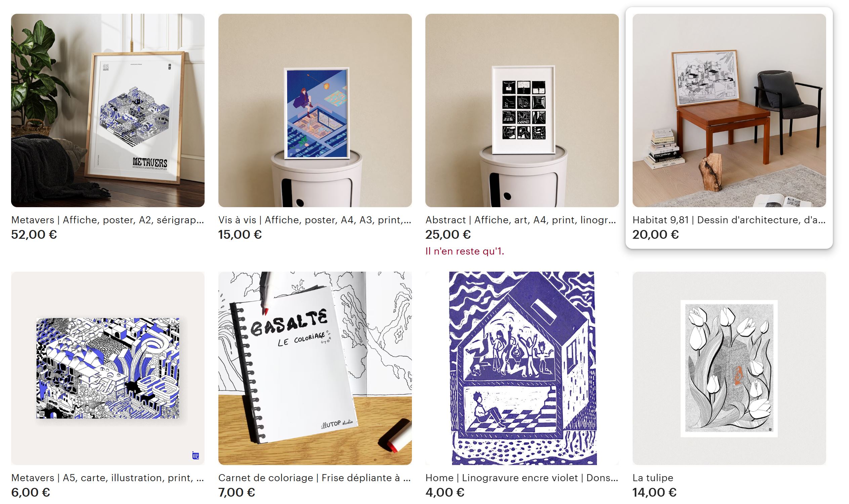Click the blue illu logo on Metavers card
This screenshot has height=504, width=849.
(x=195, y=455)
